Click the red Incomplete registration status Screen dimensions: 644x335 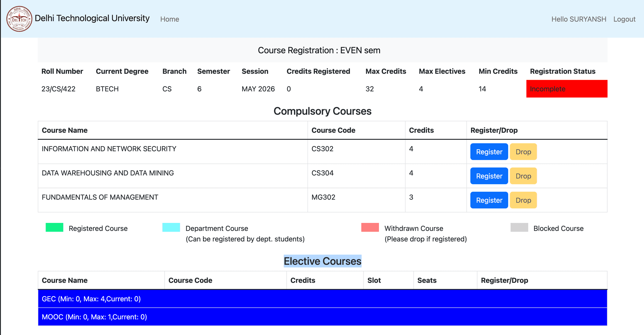[566, 89]
